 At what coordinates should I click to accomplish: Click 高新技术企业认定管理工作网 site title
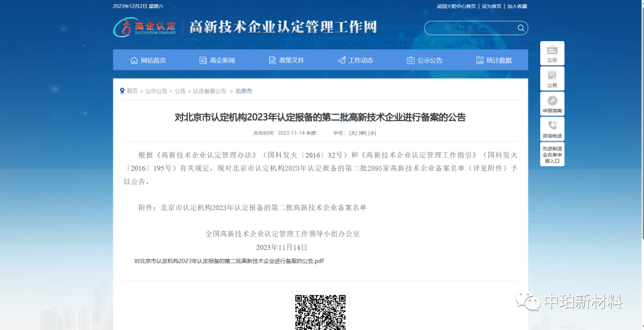coord(283,27)
